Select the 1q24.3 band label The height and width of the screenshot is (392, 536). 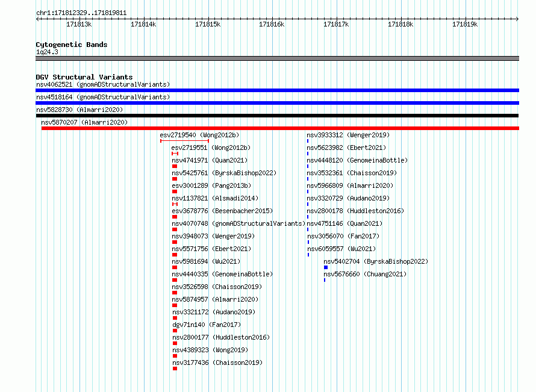47,52
